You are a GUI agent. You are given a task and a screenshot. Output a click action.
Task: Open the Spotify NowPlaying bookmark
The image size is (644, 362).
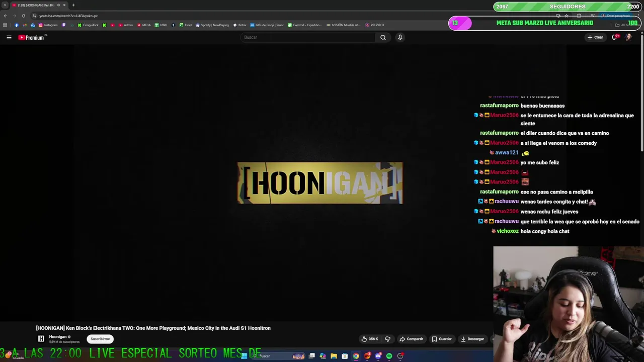tap(212, 25)
